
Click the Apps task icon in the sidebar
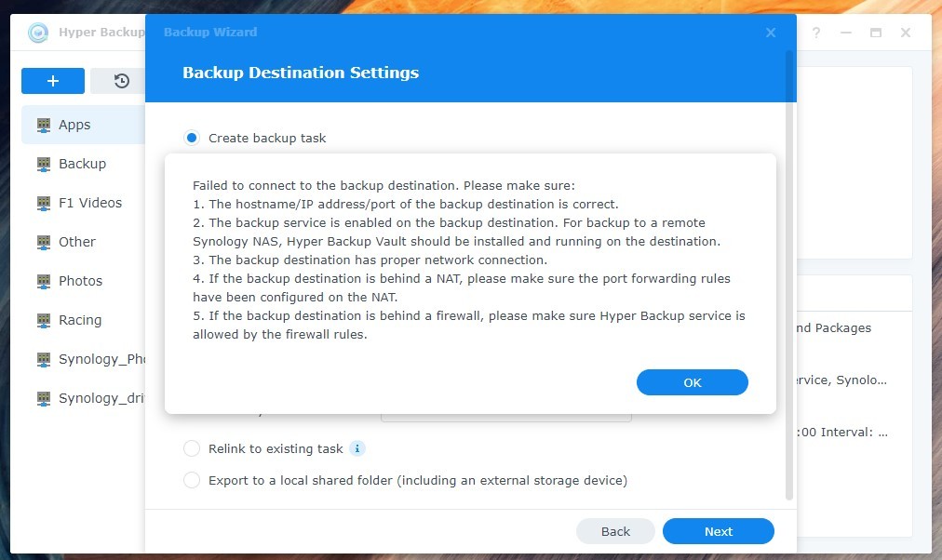pyautogui.click(x=43, y=125)
